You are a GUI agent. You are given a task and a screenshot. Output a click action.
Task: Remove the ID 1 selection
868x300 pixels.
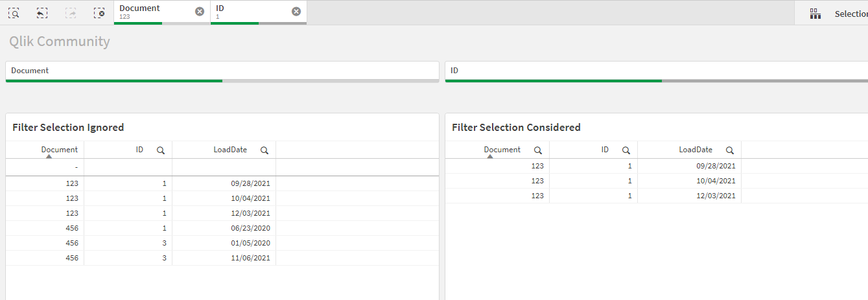click(x=296, y=11)
